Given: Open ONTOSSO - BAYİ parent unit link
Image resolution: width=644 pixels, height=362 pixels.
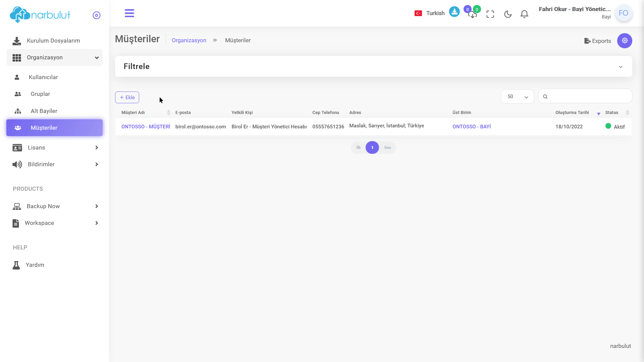Looking at the screenshot, I should (x=472, y=127).
